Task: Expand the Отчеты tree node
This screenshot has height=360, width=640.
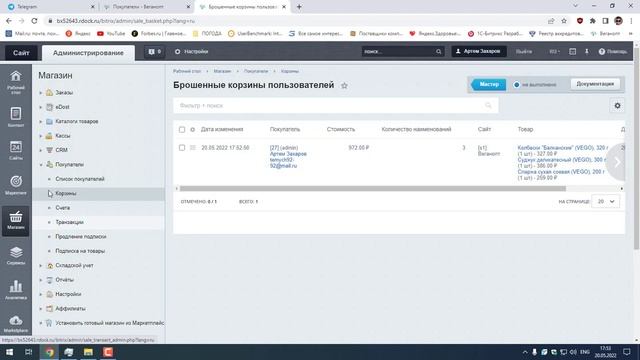Action: (41, 280)
